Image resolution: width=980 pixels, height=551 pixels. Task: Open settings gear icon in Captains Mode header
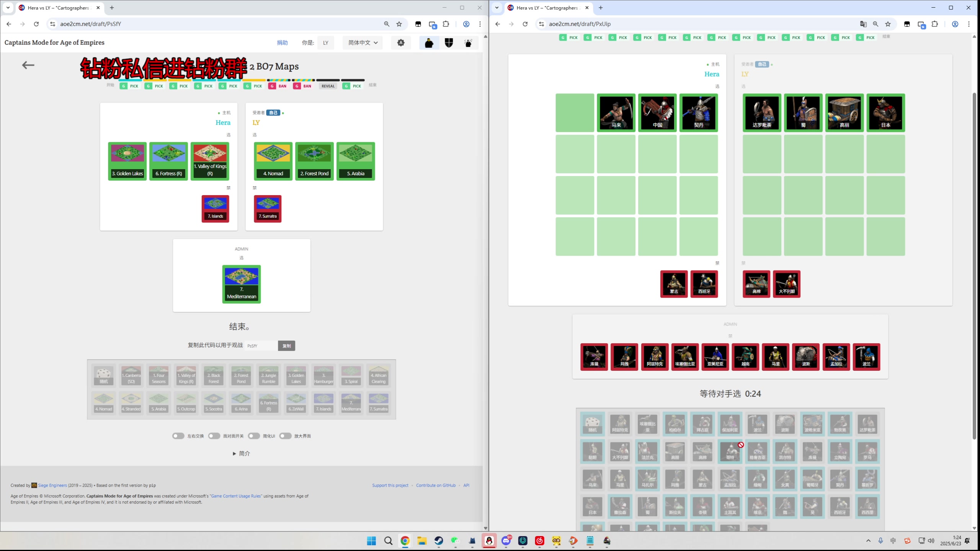(401, 42)
